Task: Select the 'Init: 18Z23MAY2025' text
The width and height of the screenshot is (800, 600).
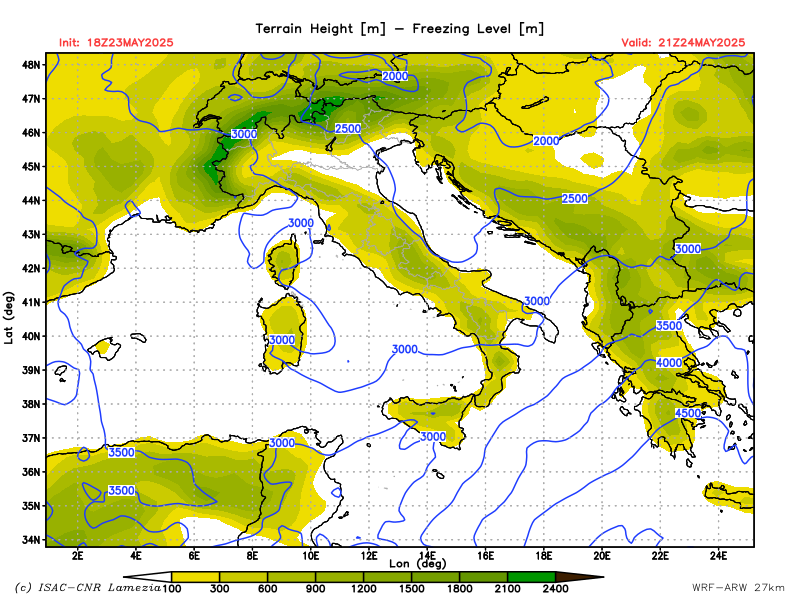Action: [116, 42]
